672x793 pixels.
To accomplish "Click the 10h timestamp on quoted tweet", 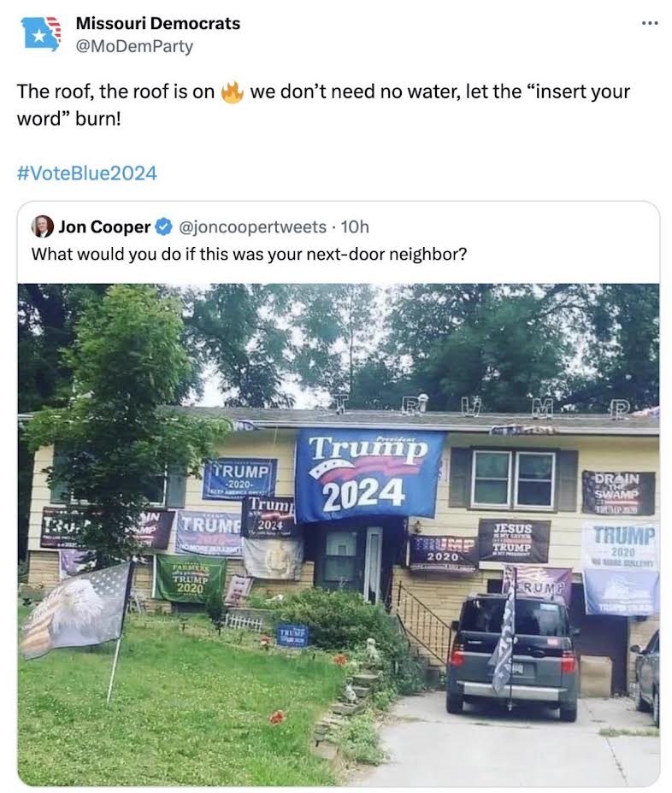I will click(355, 227).
